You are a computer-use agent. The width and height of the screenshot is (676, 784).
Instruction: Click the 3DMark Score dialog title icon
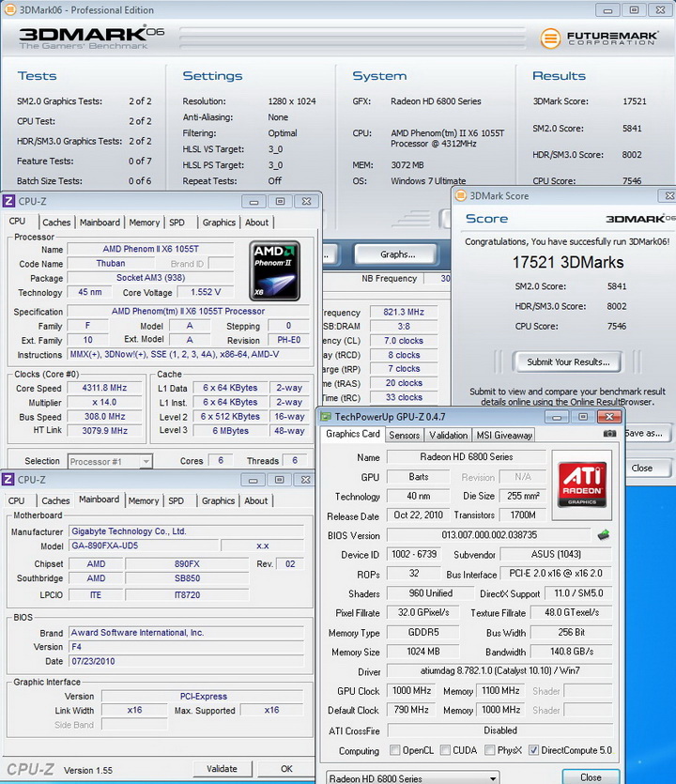[x=460, y=195]
